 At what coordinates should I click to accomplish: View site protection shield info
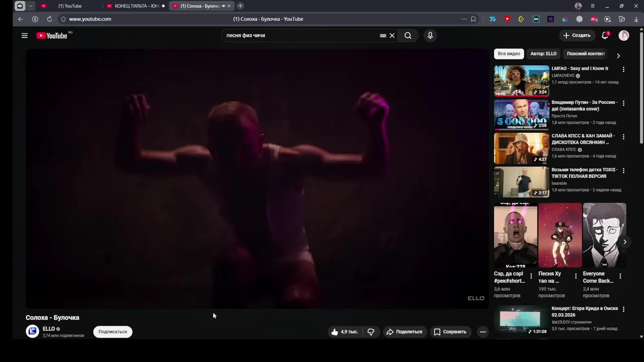click(63, 19)
